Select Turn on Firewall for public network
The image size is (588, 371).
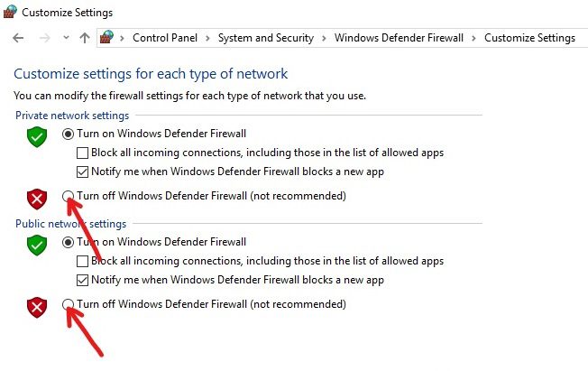[68, 242]
